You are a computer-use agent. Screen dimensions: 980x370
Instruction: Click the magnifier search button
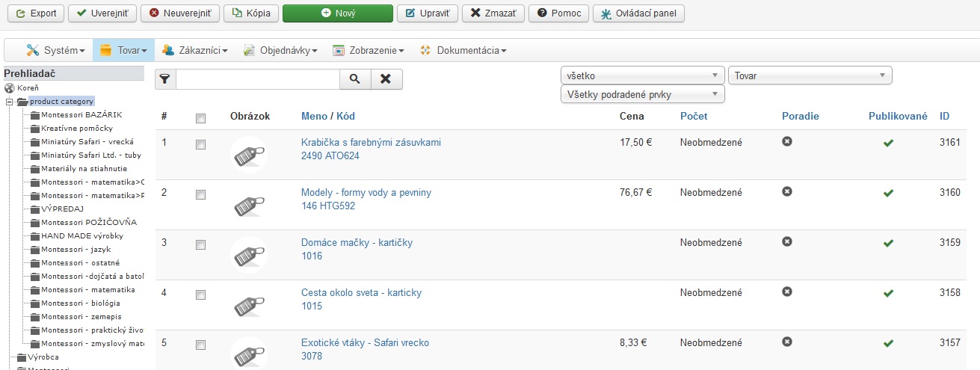(x=355, y=78)
